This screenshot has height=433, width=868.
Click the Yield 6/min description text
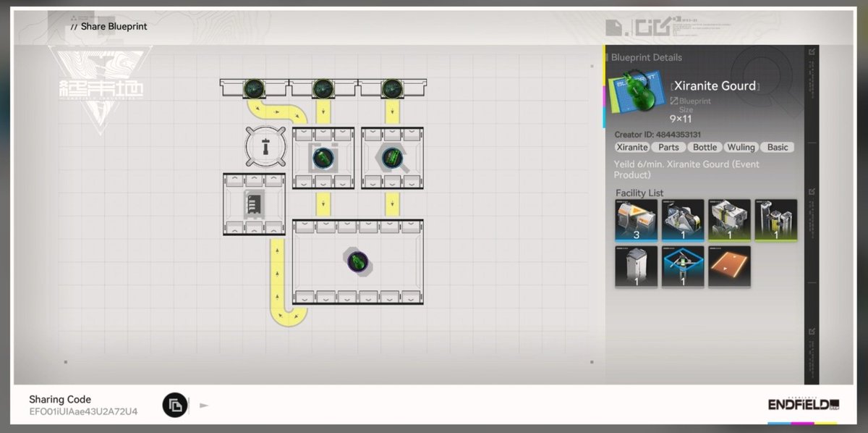686,169
